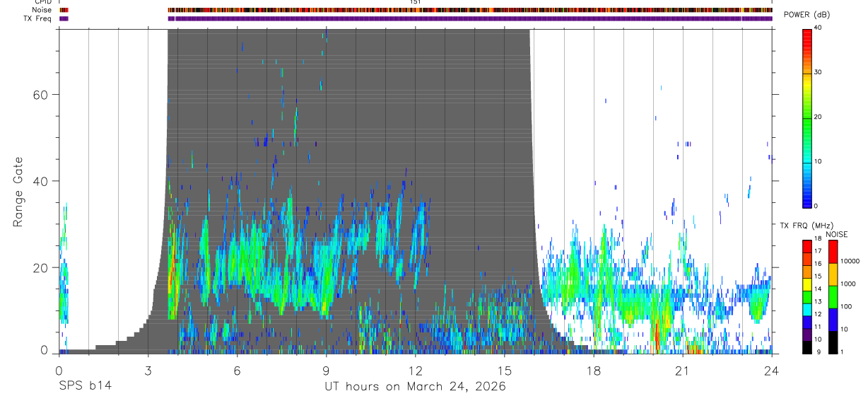This screenshot has width=868, height=401.
Task: Click the 'SPS b14' radar label
Action: click(85, 386)
